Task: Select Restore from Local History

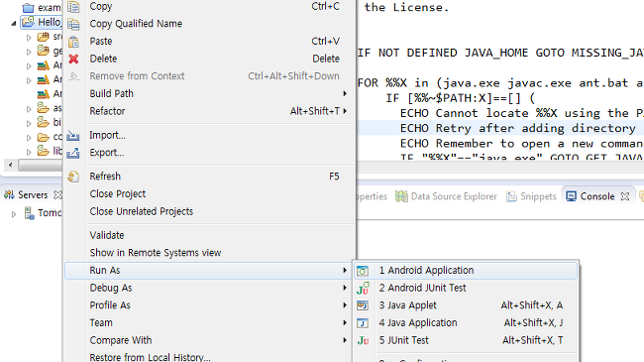Action: [210, 357]
